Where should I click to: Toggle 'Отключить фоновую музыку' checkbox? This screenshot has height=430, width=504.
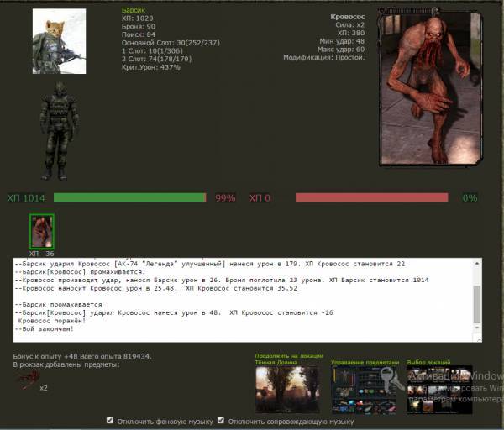111,421
